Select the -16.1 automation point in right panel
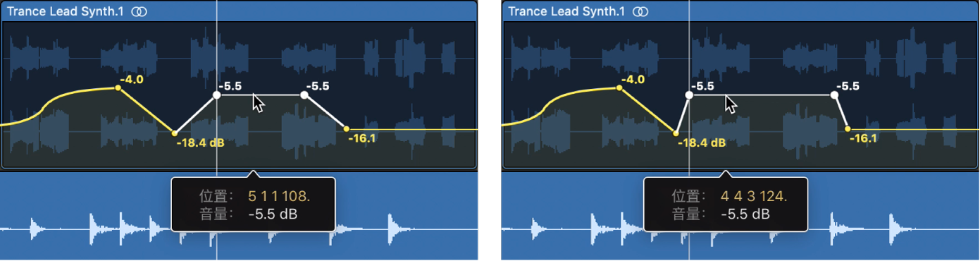 pyautogui.click(x=848, y=128)
